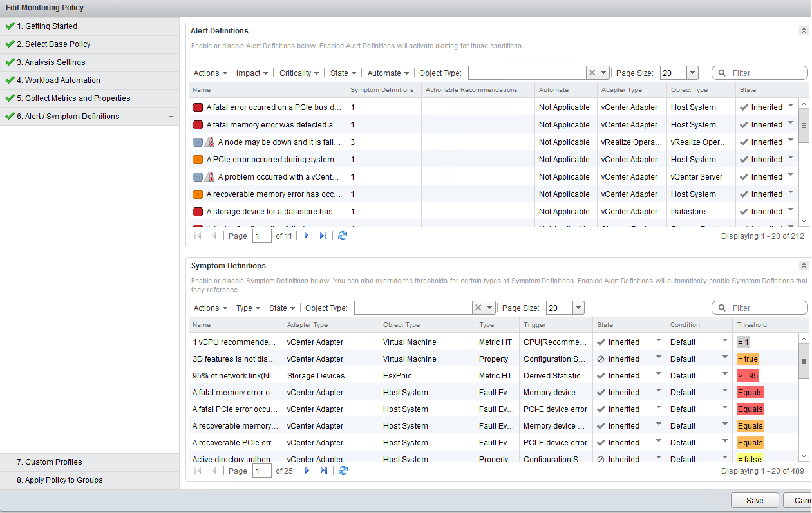This screenshot has width=812, height=513.
Task: Open the Alert Definitions Page Size dropdown
Action: 692,73
